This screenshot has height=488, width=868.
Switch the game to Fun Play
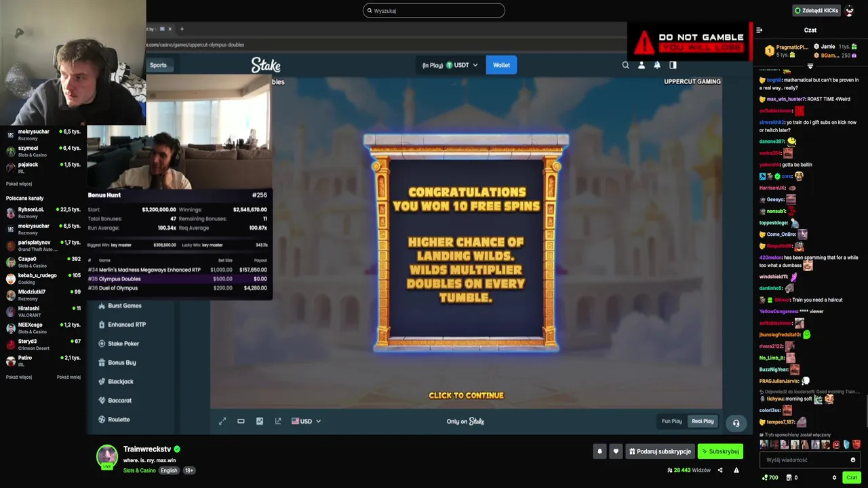coord(672,421)
